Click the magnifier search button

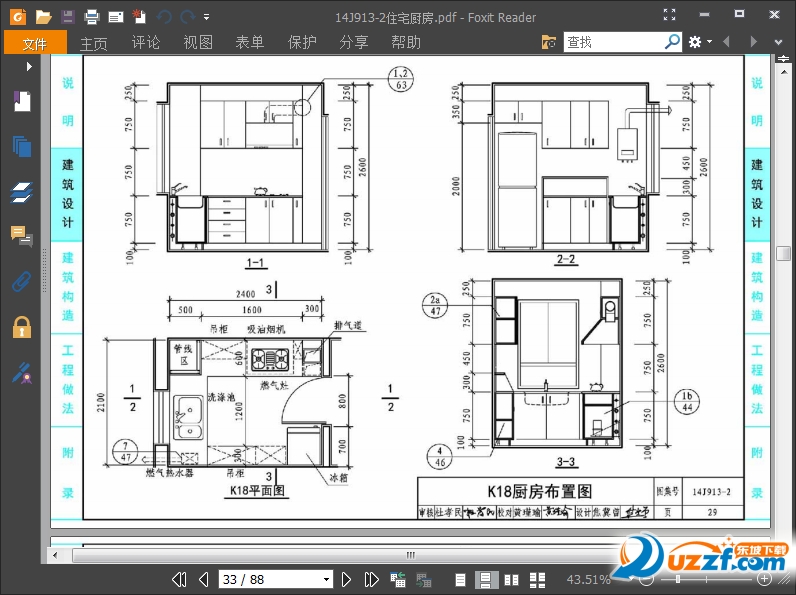(x=672, y=42)
